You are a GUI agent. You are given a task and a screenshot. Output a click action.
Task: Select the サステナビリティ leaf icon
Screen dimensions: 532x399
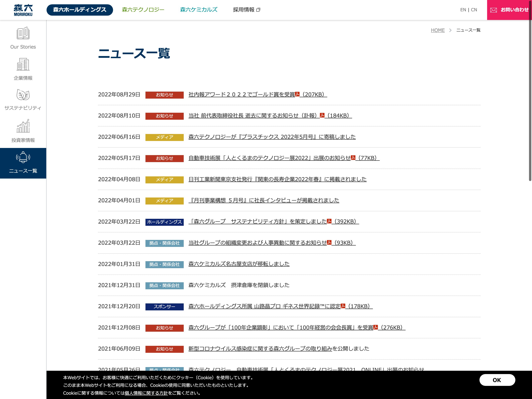[23, 95]
